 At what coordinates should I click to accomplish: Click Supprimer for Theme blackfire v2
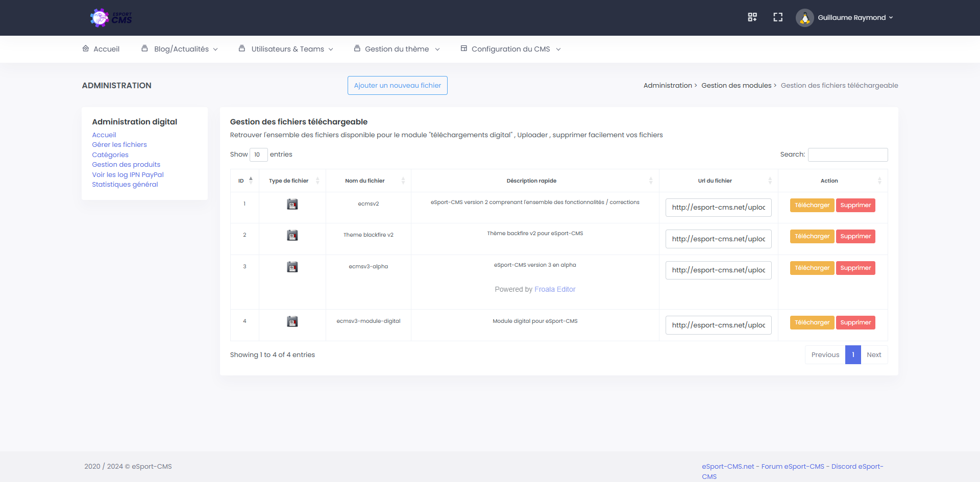pos(855,236)
